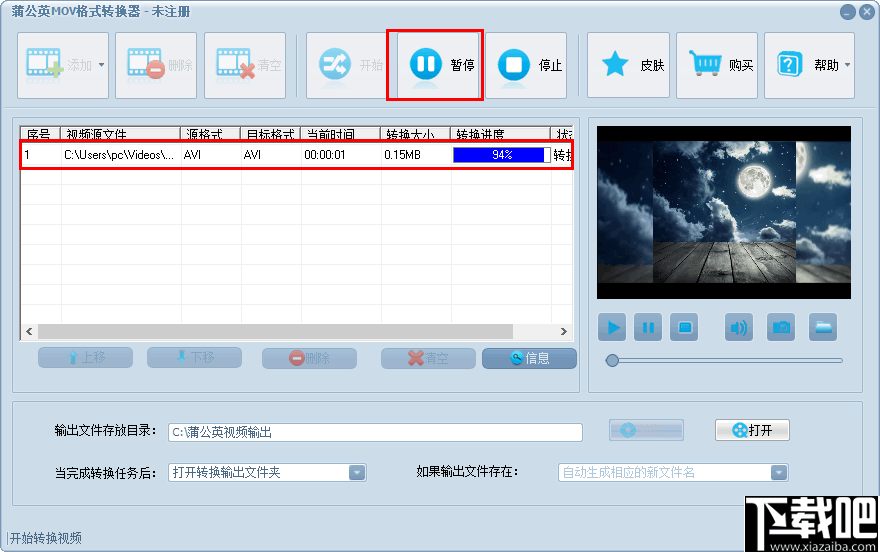This screenshot has width=880, height=552.
Task: Open the 信息 info button
Action: pyautogui.click(x=529, y=358)
